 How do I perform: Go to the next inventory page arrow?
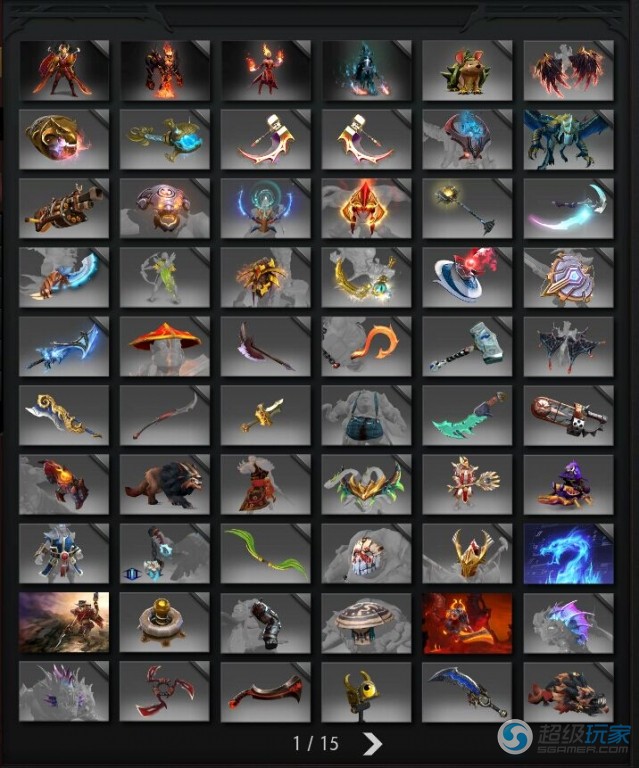click(372, 744)
